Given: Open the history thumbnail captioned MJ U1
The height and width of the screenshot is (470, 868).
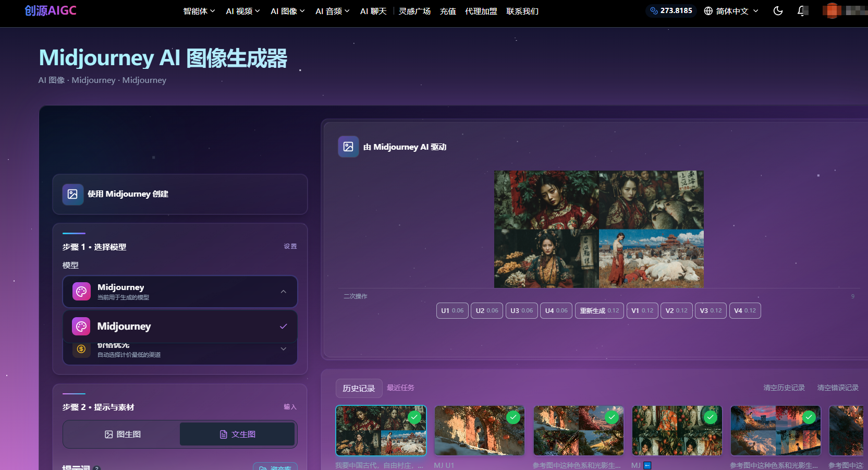Looking at the screenshot, I should 480,430.
